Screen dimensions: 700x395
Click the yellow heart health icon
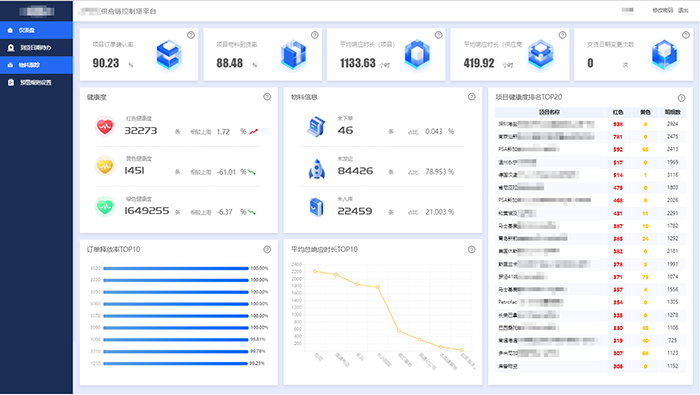click(105, 166)
